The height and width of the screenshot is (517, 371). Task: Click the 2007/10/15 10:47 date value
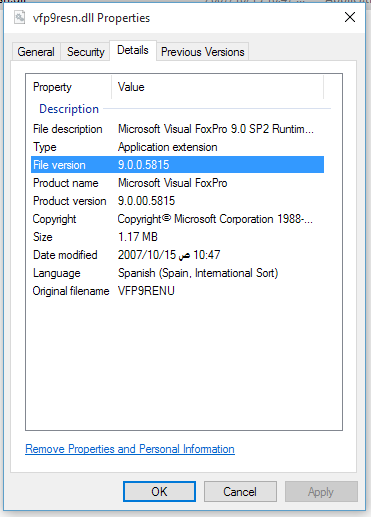click(x=169, y=255)
